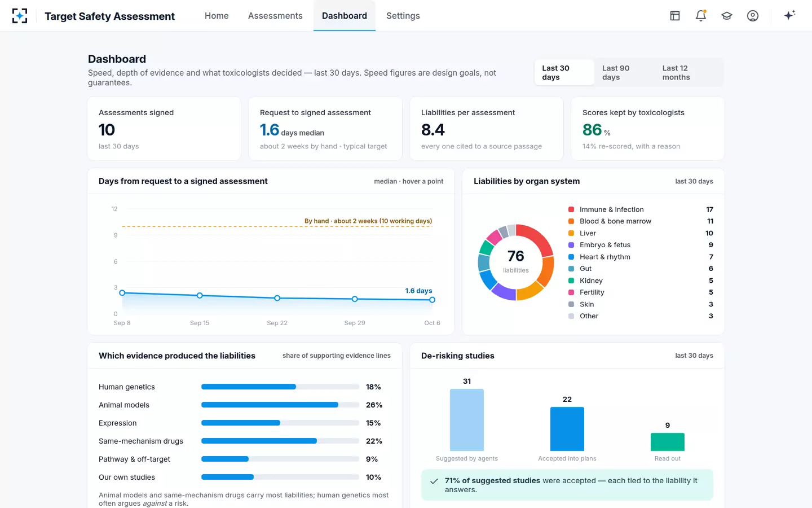Click the Skin legend row label
This screenshot has width=812, height=508.
point(587,304)
